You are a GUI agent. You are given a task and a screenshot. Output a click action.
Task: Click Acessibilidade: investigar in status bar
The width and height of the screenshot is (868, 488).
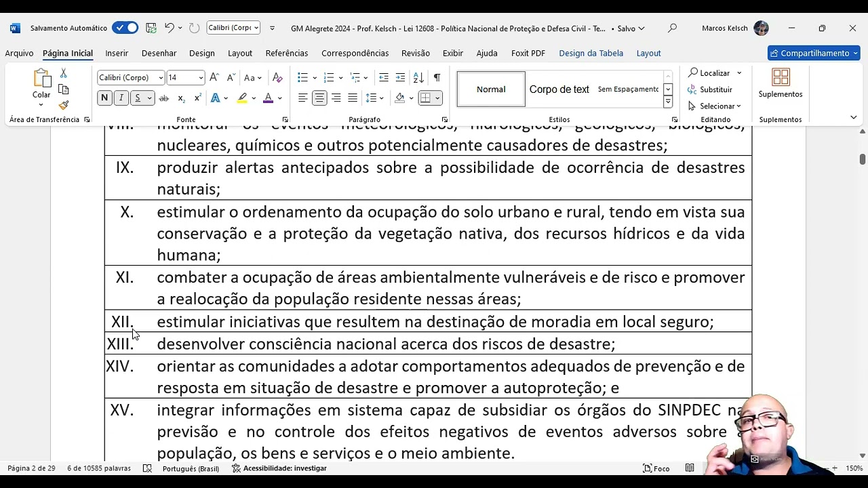279,468
